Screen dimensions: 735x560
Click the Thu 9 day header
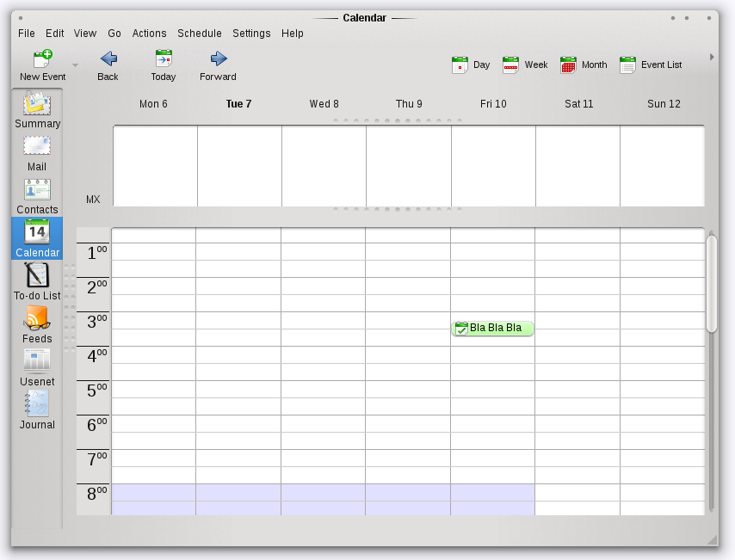409,104
